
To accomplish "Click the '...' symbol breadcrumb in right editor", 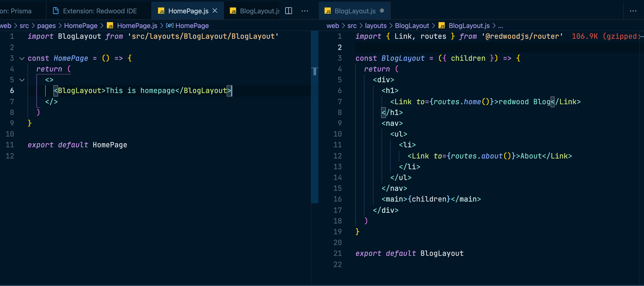I will click(x=501, y=26).
